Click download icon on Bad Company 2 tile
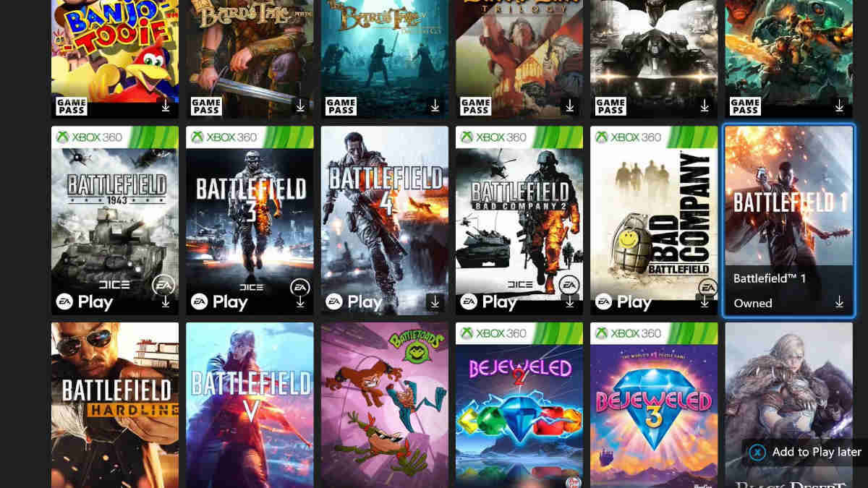 coord(569,302)
